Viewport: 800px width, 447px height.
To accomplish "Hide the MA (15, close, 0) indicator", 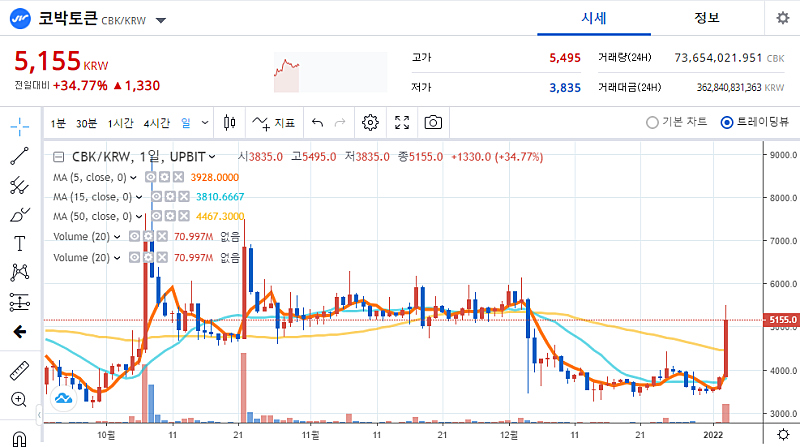I will click(157, 196).
